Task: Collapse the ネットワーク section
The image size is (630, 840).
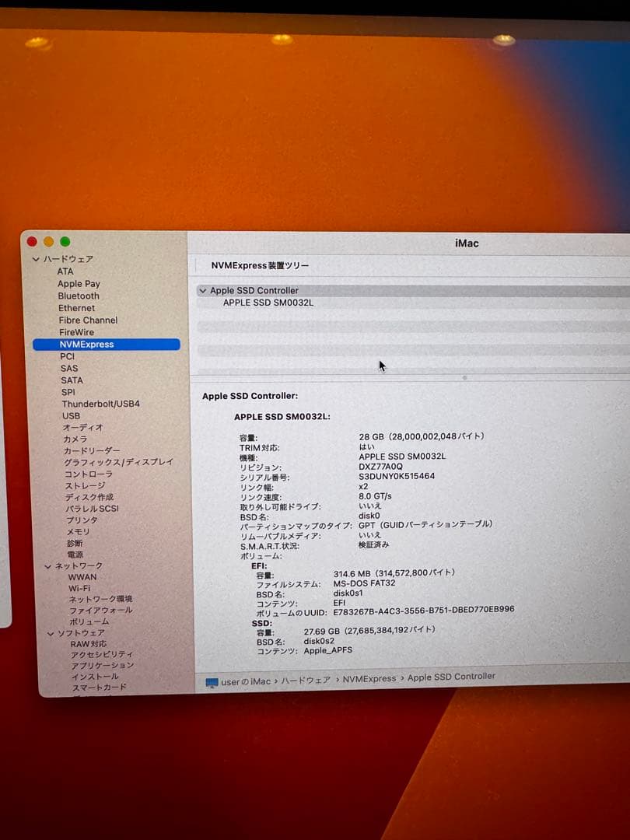Action: point(47,566)
